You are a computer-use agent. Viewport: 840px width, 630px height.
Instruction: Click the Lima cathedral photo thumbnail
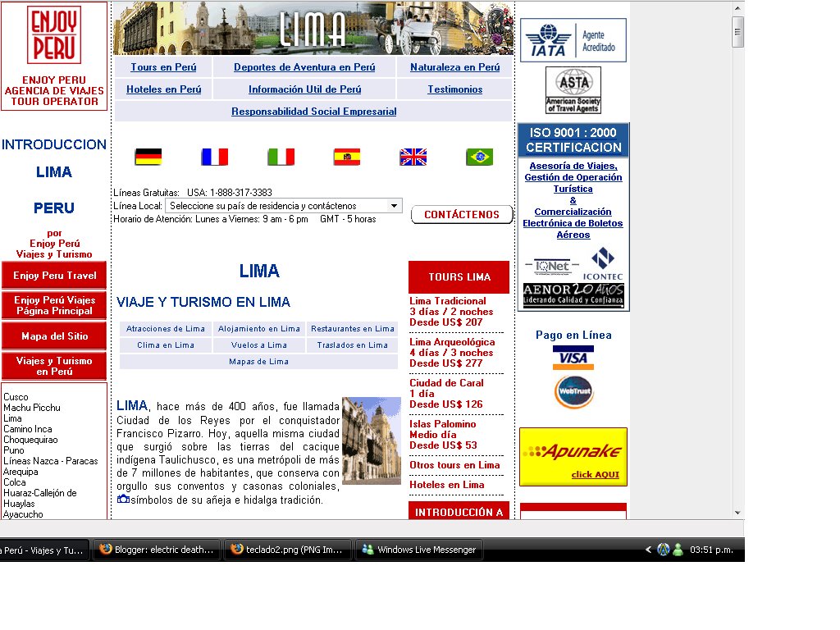coord(372,441)
